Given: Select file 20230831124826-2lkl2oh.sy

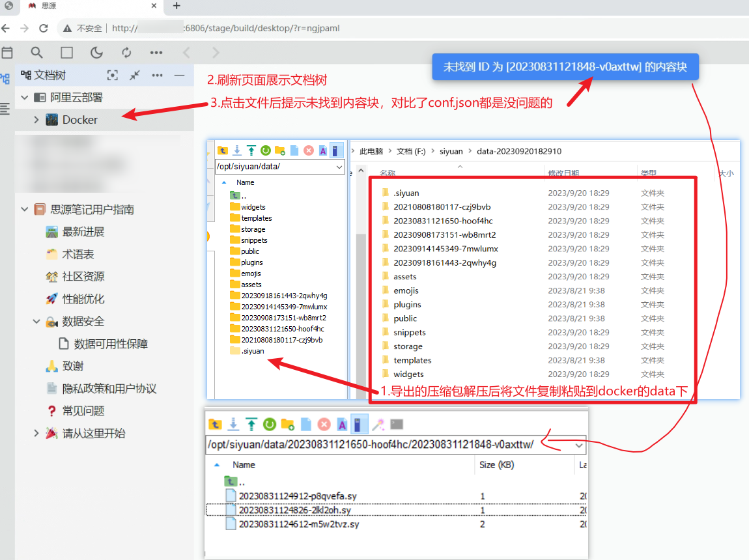Looking at the screenshot, I should click(295, 510).
